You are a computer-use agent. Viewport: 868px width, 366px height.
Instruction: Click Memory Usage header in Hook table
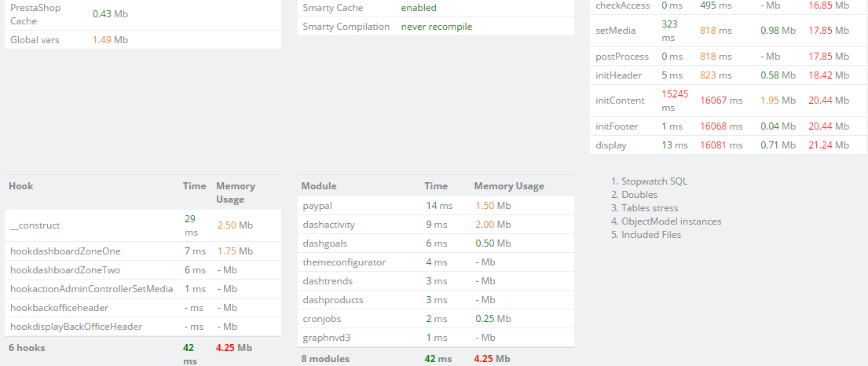(236, 192)
